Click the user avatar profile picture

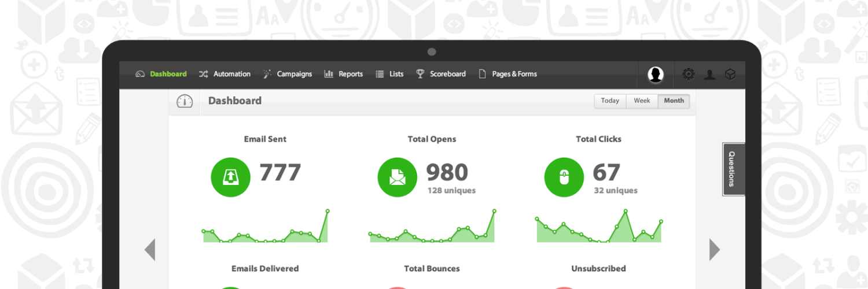pos(656,74)
